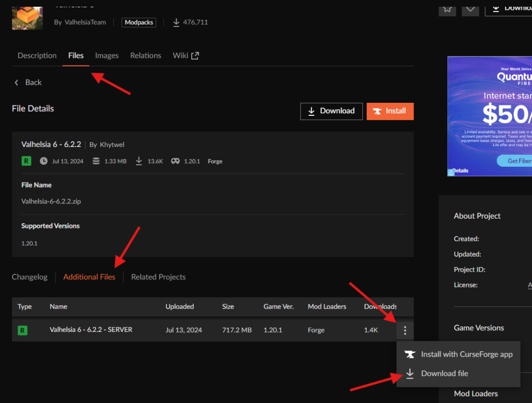The image size is (532, 403).
Task: Select the Files tab
Action: [x=76, y=56]
